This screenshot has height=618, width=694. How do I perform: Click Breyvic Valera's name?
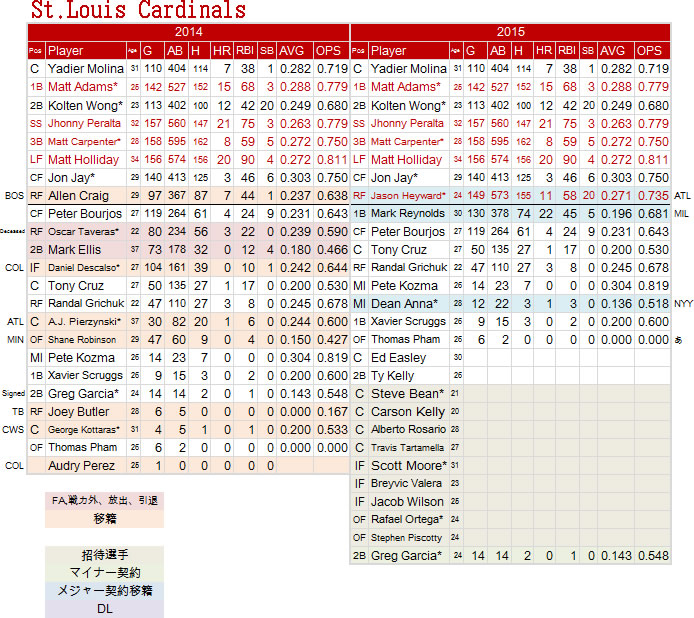(x=406, y=483)
